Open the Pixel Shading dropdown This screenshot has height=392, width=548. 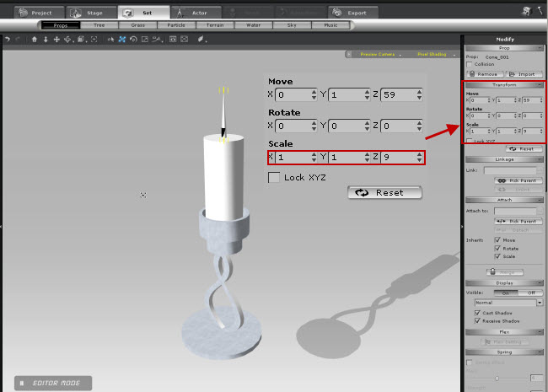(436, 54)
